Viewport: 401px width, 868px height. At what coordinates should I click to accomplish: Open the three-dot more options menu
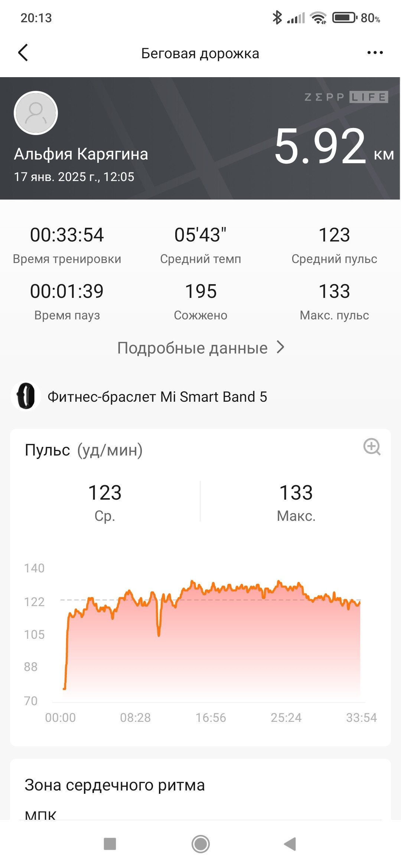point(375,53)
